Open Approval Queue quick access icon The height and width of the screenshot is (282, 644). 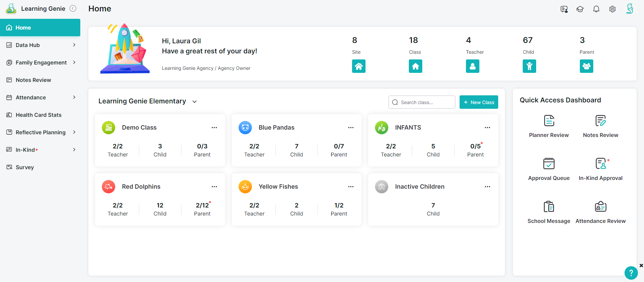[549, 163]
